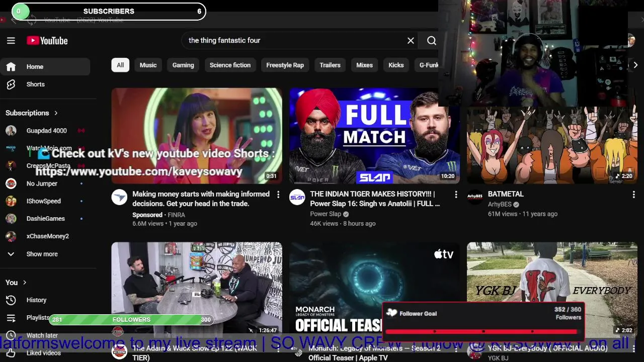This screenshot has width=644, height=362.
Task: Clear the search field with X
Action: click(x=411, y=41)
